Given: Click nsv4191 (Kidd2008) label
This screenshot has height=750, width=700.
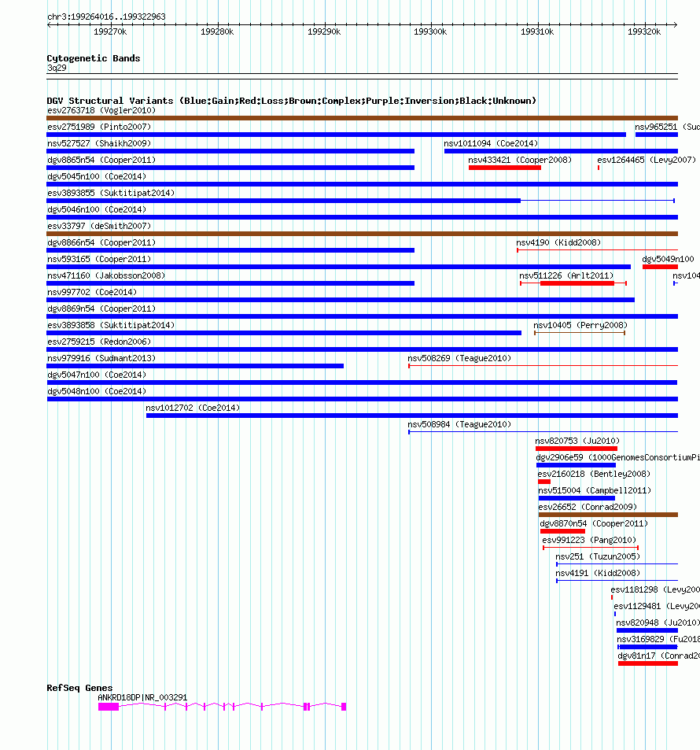Looking at the screenshot, I should click(x=598, y=573).
